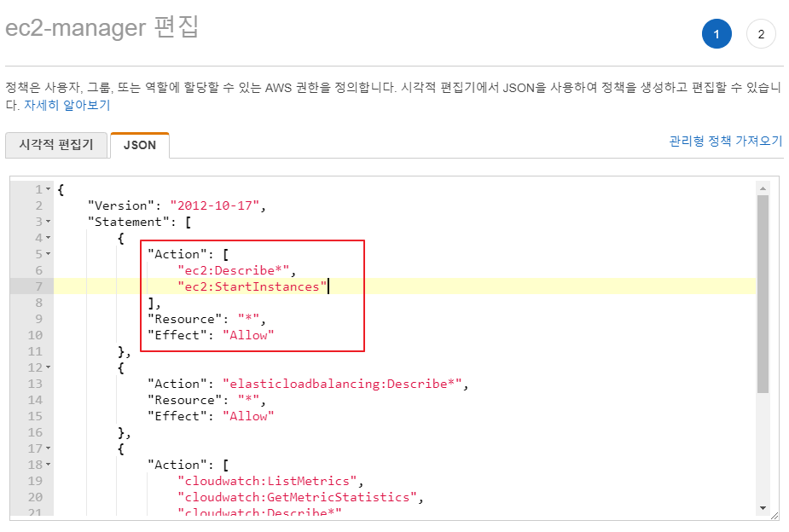Click the "ec2:Describe*" string
Screen dimensions: 789x532
pyautogui.click(x=234, y=270)
